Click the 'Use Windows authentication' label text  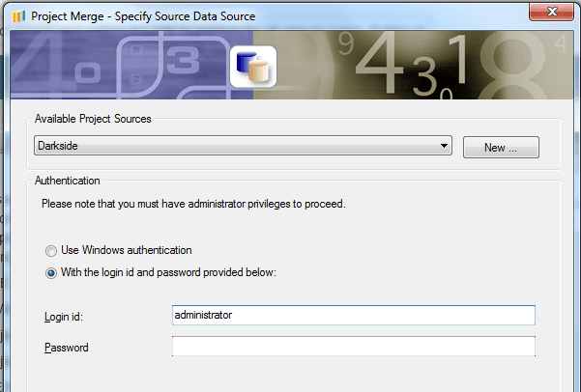pos(127,250)
